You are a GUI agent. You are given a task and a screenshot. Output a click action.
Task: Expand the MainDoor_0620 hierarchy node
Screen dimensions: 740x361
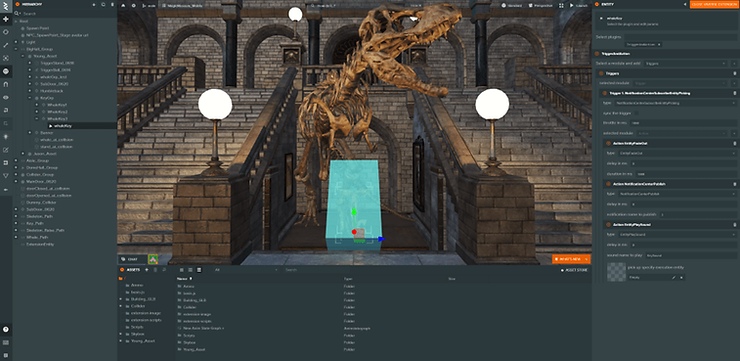tap(16, 181)
